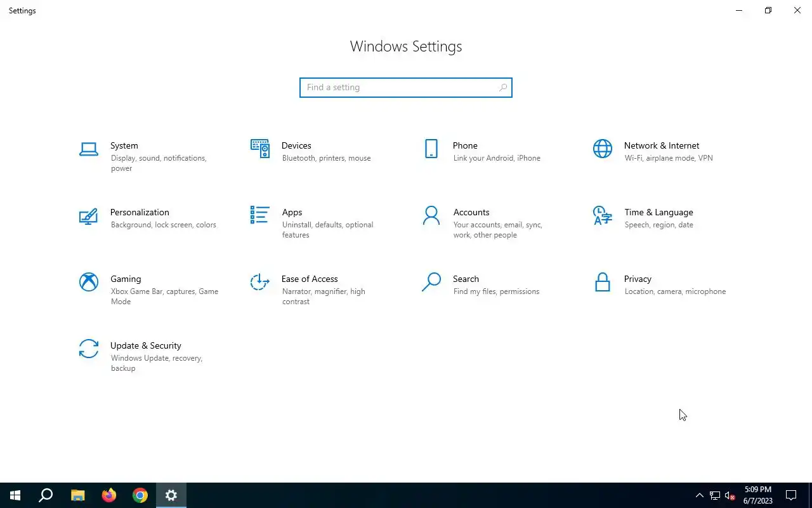Image resolution: width=812 pixels, height=508 pixels.
Task: Open the Privacy padlock icon
Action: pyautogui.click(x=603, y=282)
